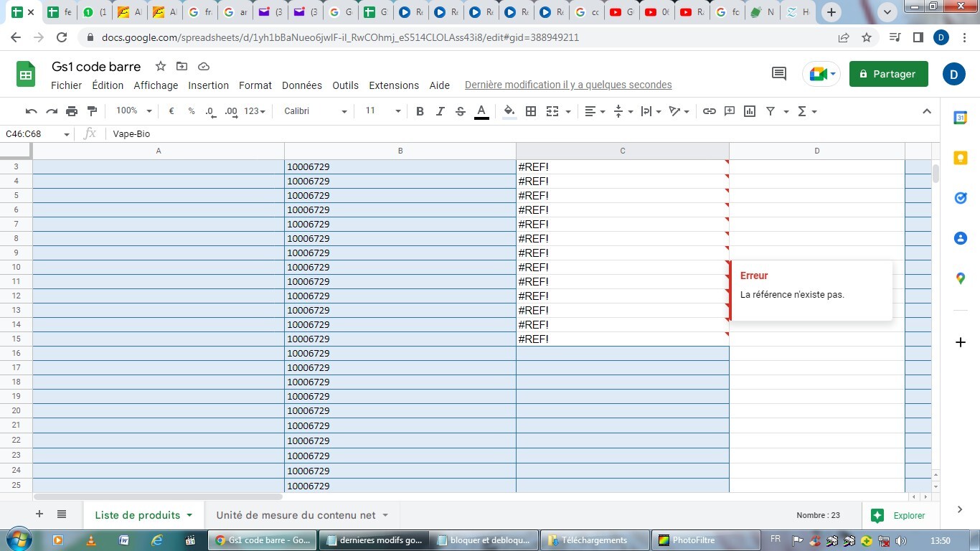This screenshot has width=980, height=551.
Task: Open the Calibri font dropdown
Action: click(x=316, y=111)
